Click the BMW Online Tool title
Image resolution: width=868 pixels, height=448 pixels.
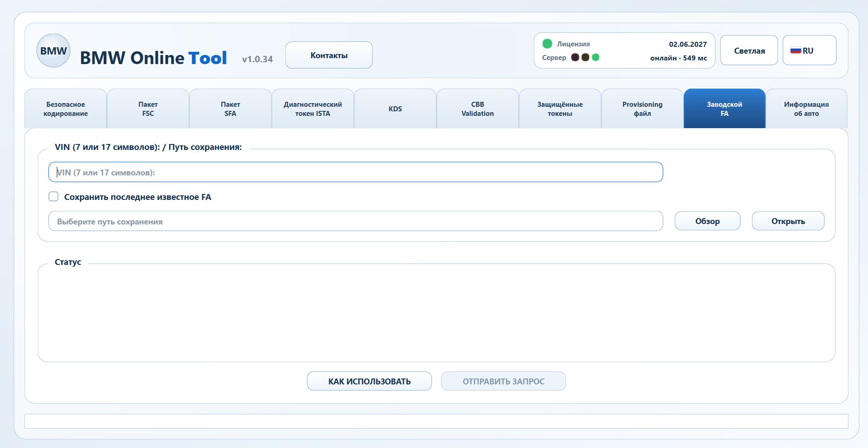153,58
